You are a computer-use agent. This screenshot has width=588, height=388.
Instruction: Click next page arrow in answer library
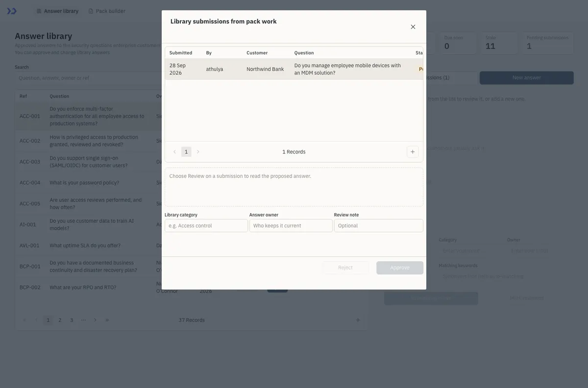[95, 320]
